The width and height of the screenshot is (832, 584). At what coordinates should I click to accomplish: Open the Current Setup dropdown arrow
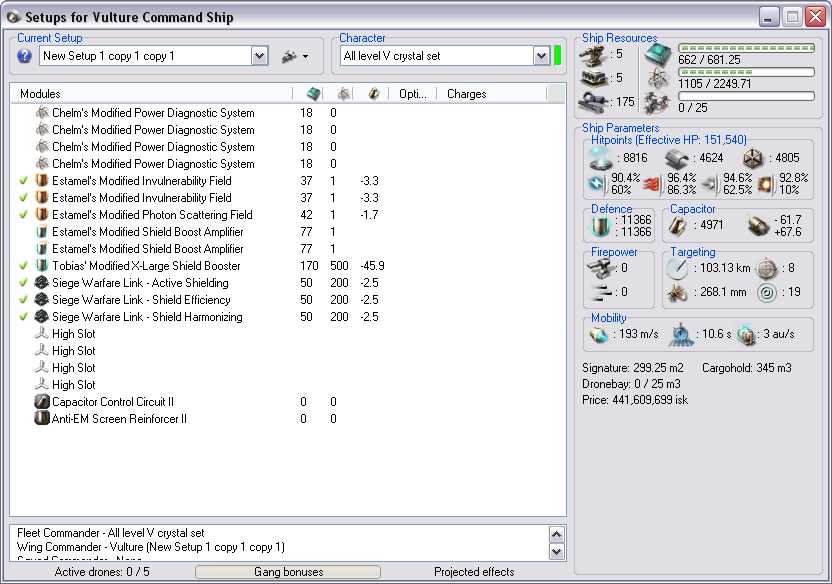[x=259, y=56]
